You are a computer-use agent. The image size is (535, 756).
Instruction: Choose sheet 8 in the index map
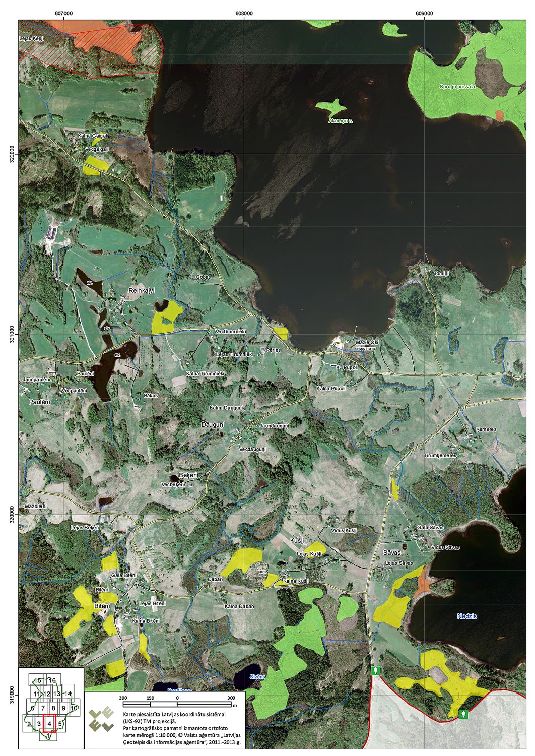(x=53, y=708)
